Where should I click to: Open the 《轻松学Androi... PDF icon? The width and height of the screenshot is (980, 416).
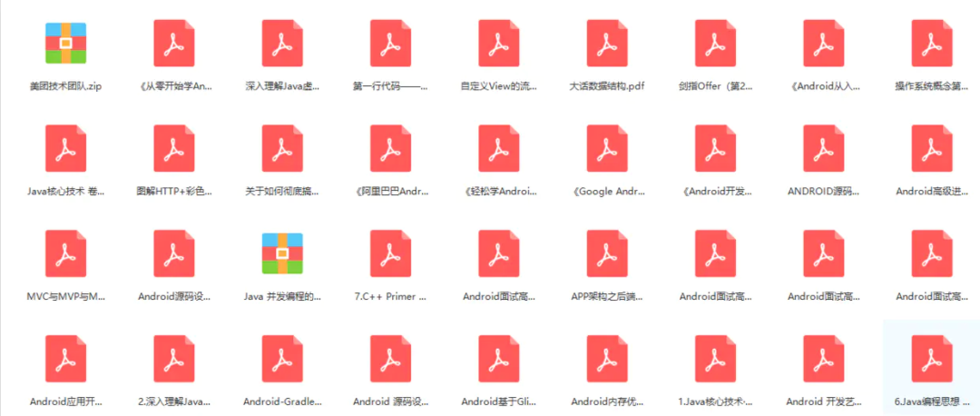point(499,148)
